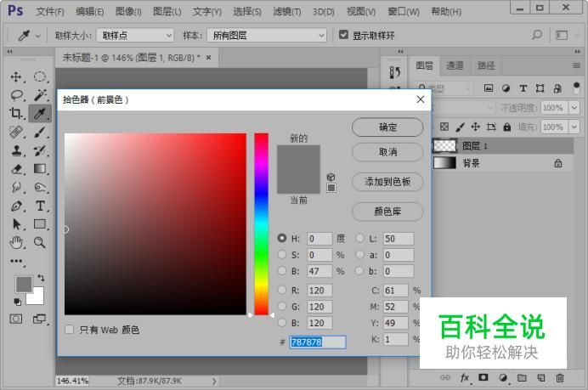Viewport: 588px width, 390px height.
Task: Select the Eraser tool
Action: (16, 169)
